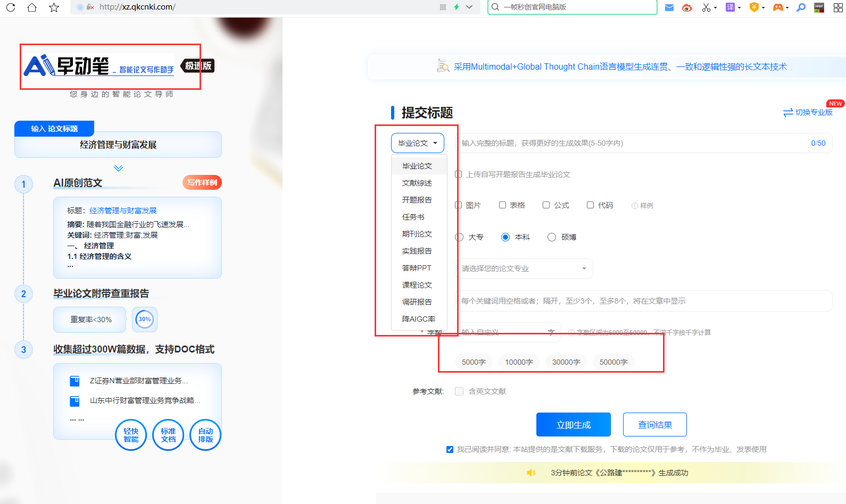Select 调研报告 from the dropdown list
846x504 pixels.
(419, 302)
